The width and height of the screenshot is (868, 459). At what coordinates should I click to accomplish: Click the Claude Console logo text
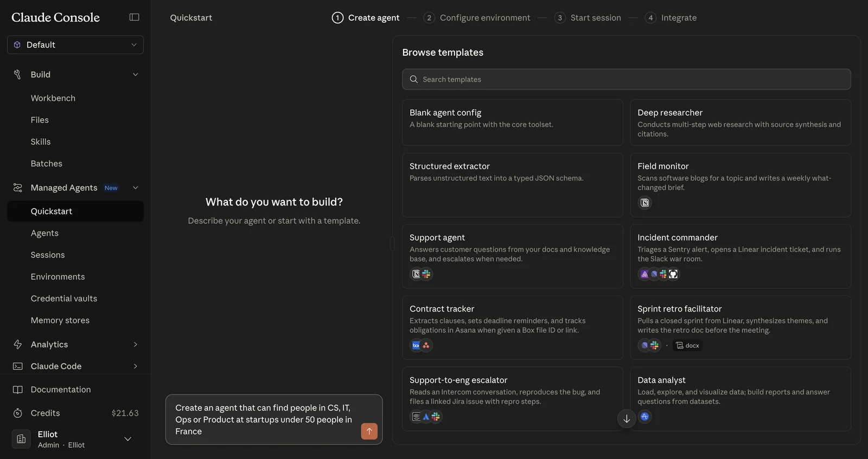pos(55,17)
